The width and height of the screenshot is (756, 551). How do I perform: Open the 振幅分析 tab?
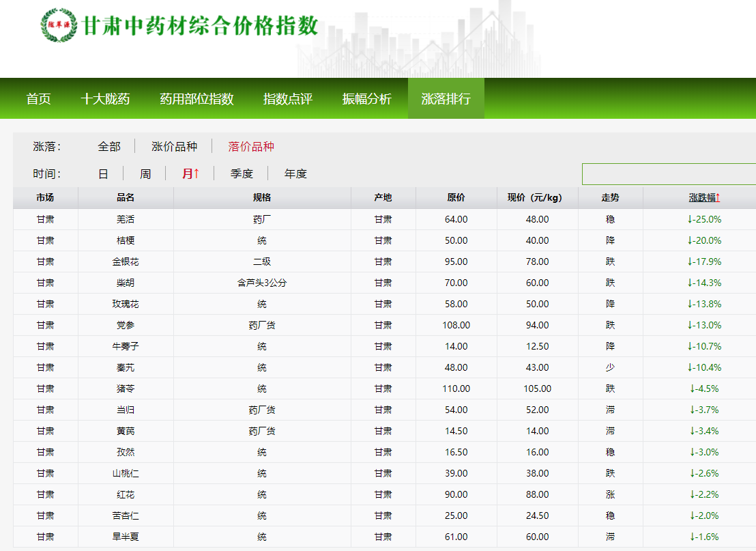coord(367,99)
